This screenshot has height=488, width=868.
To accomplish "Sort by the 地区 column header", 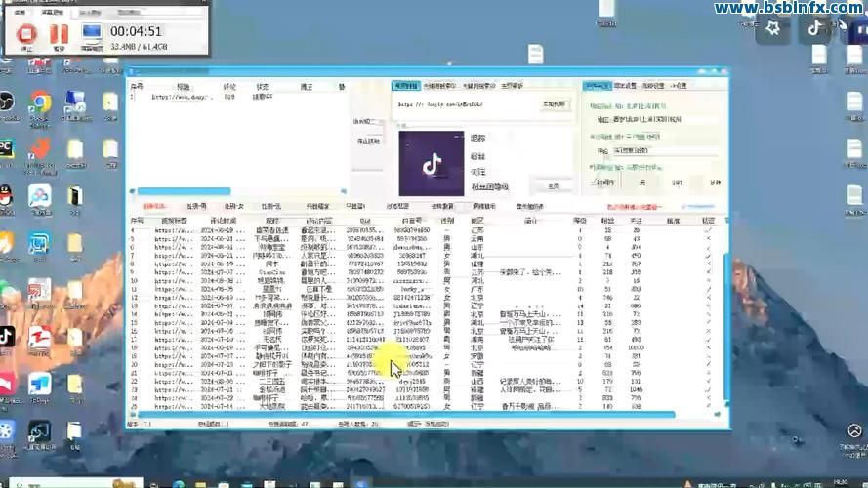I will (477, 221).
